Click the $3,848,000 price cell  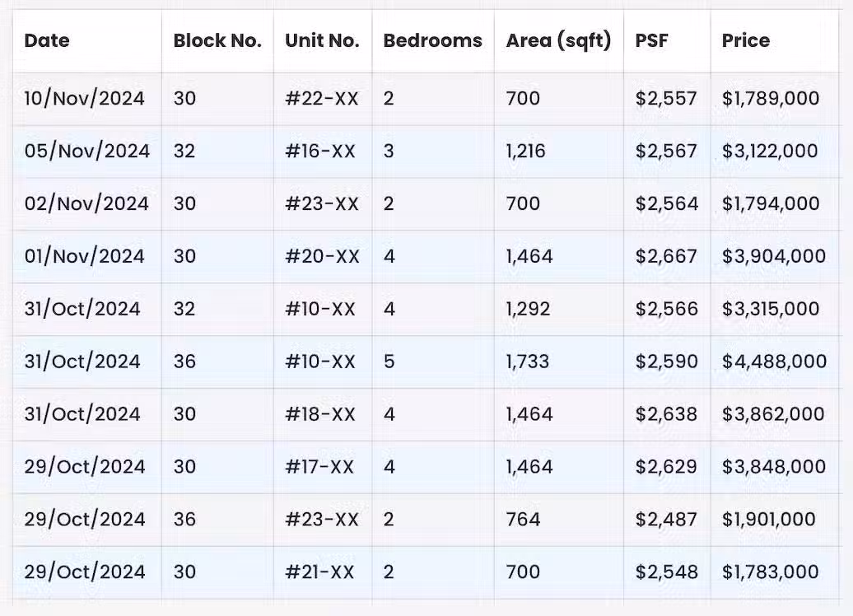(x=774, y=467)
